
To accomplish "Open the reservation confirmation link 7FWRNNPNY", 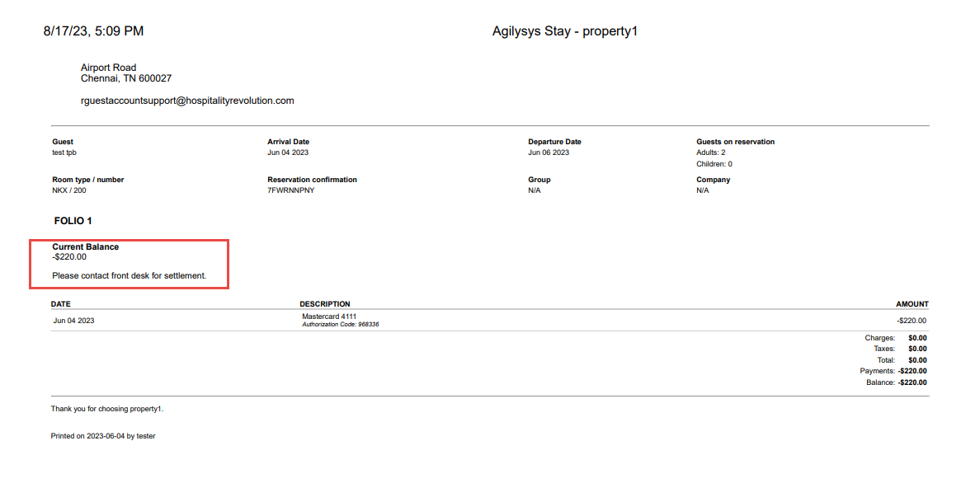I will pyautogui.click(x=290, y=190).
